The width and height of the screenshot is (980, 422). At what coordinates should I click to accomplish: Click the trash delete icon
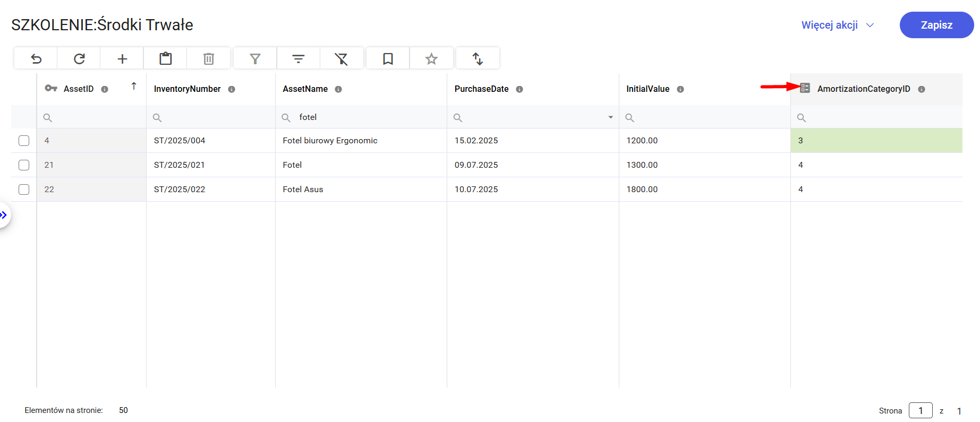(209, 58)
